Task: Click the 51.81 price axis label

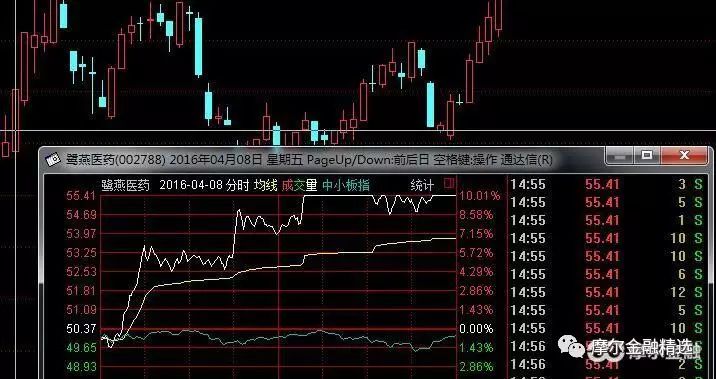Action: click(81, 290)
